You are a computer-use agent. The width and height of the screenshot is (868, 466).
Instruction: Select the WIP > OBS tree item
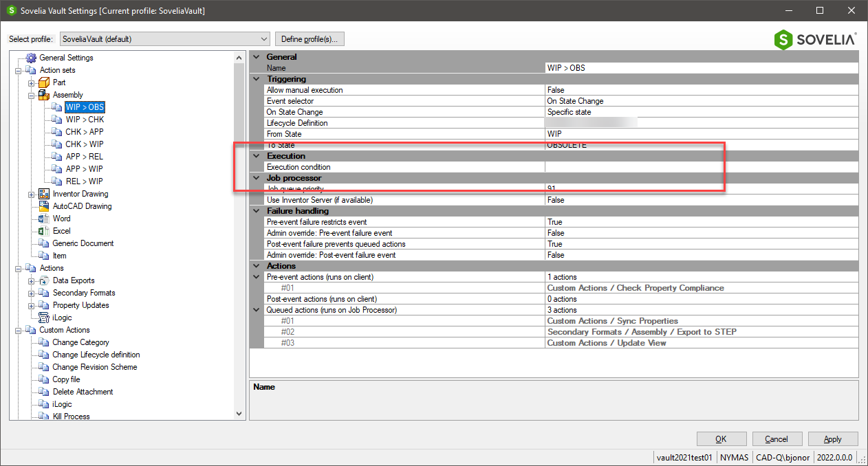point(85,107)
